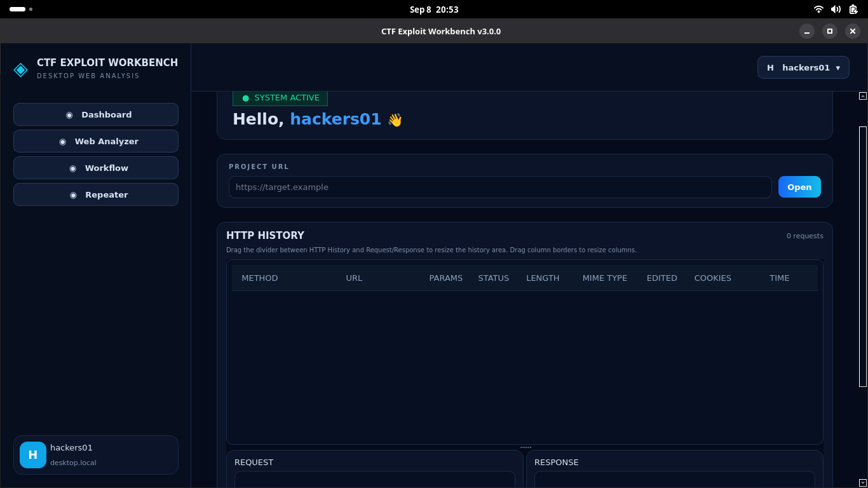Click the battery status icon
The height and width of the screenshot is (488, 868).
[853, 10]
